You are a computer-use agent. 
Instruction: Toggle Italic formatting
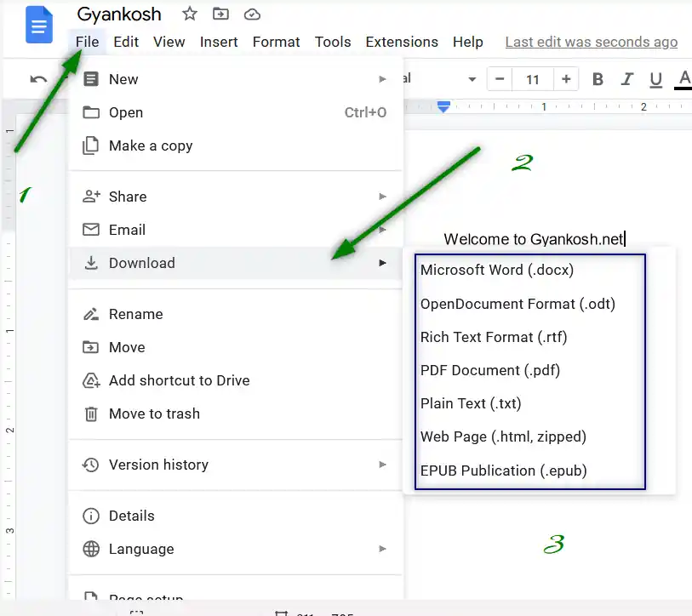626,79
